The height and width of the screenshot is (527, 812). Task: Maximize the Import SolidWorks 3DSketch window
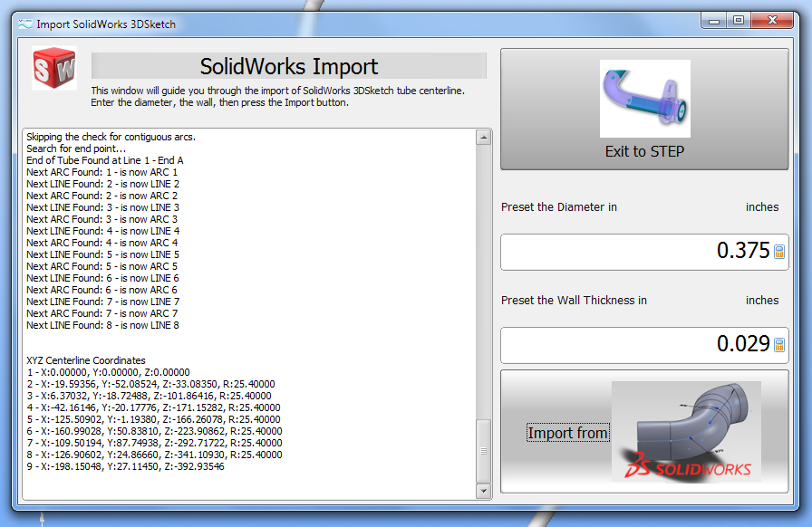tap(739, 20)
